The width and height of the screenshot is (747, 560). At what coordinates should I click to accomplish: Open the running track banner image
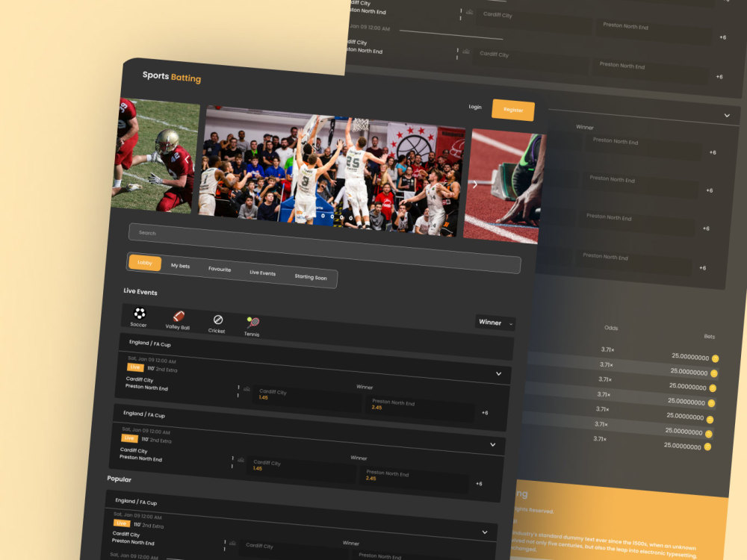pos(504,186)
